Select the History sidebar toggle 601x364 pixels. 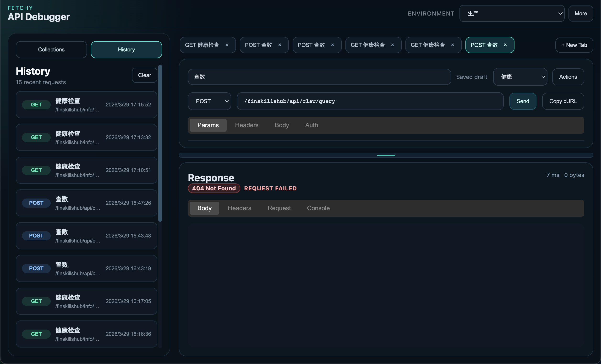coord(126,50)
